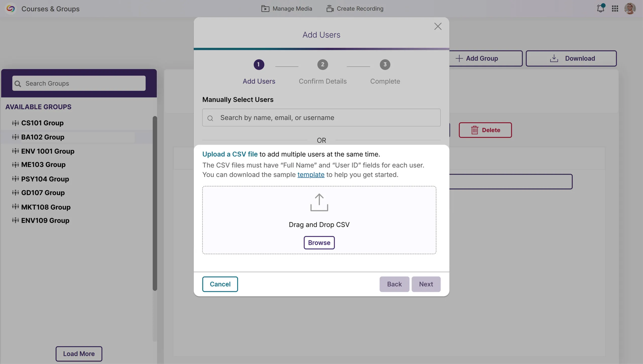The image size is (643, 364).
Task: Click step 3 Complete circle
Action: [385, 65]
